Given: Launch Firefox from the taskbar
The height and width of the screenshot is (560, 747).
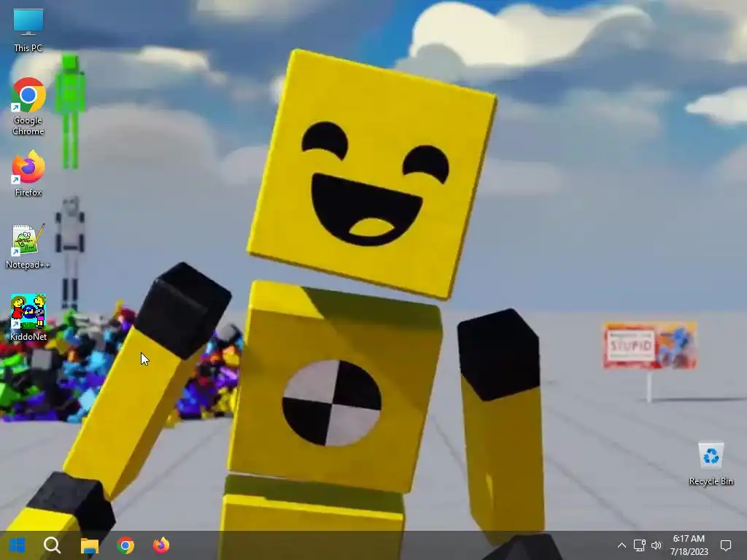Looking at the screenshot, I should click(x=161, y=545).
